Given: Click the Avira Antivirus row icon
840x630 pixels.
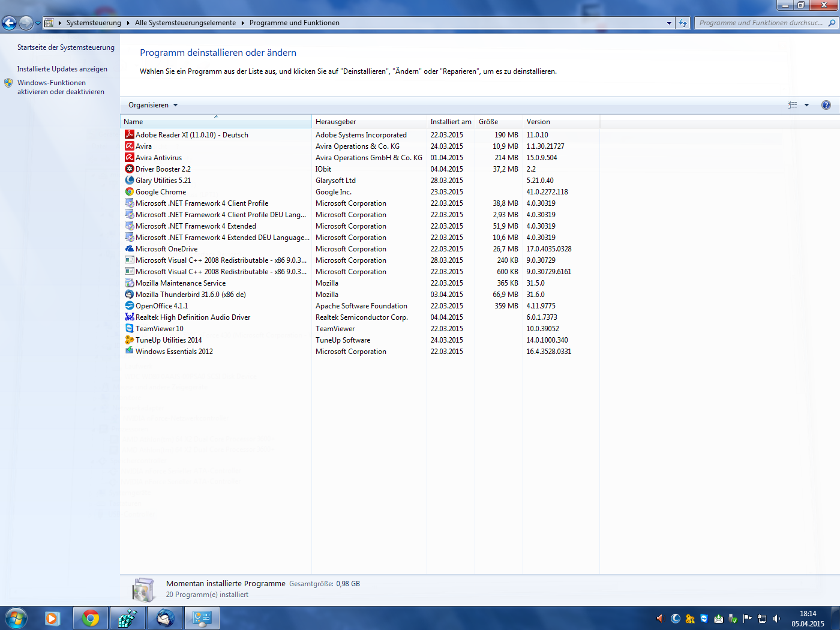Looking at the screenshot, I should tap(129, 157).
